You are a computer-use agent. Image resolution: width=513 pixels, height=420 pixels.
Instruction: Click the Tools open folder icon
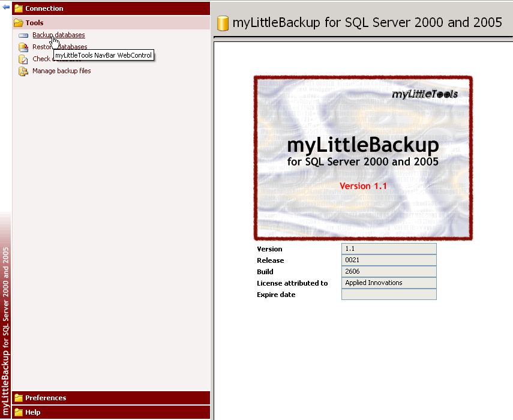pos(19,23)
